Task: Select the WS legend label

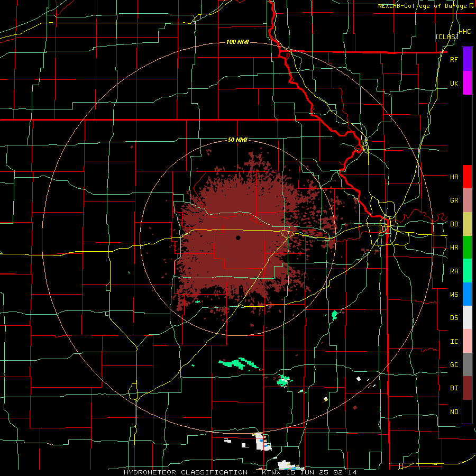Action: click(454, 294)
